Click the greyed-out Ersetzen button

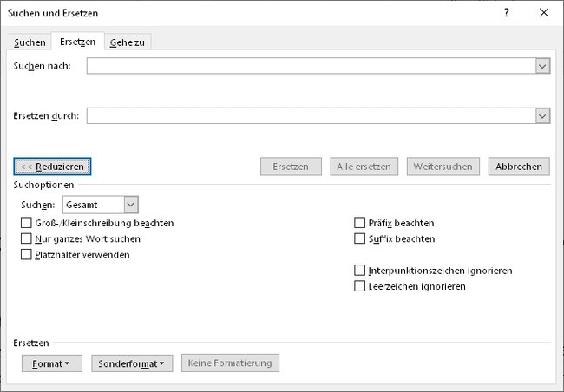pyautogui.click(x=291, y=167)
